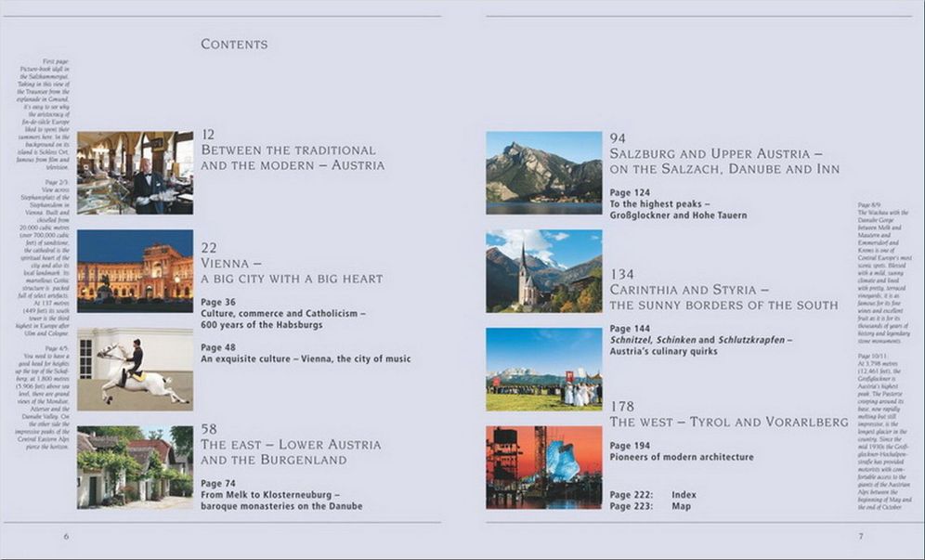Jump to Page 36 Habsburgs entry
This screenshot has width=925, height=560.
coord(283,313)
